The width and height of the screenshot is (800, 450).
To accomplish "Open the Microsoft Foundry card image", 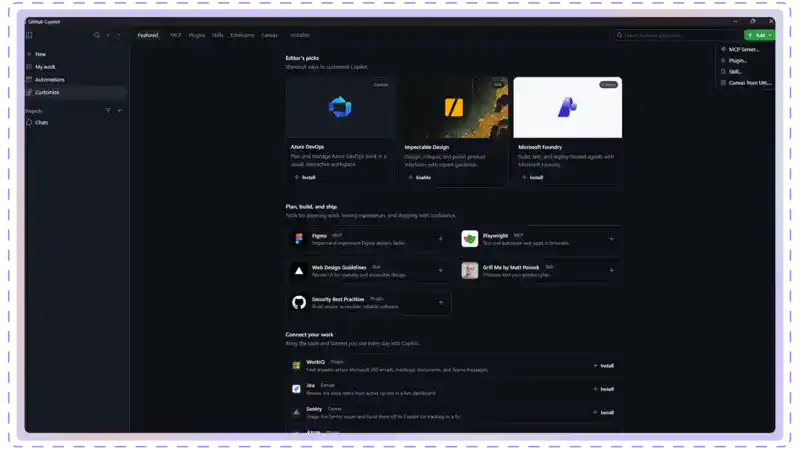I will [x=567, y=108].
